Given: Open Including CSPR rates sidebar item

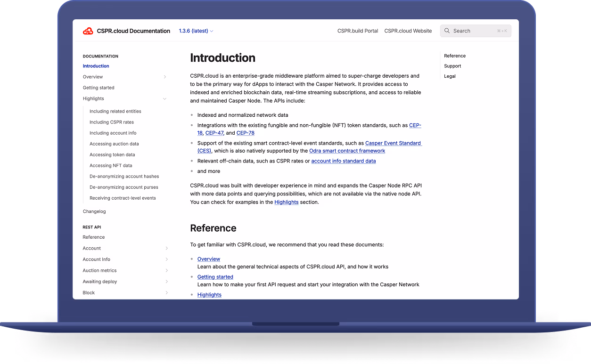Looking at the screenshot, I should [112, 122].
